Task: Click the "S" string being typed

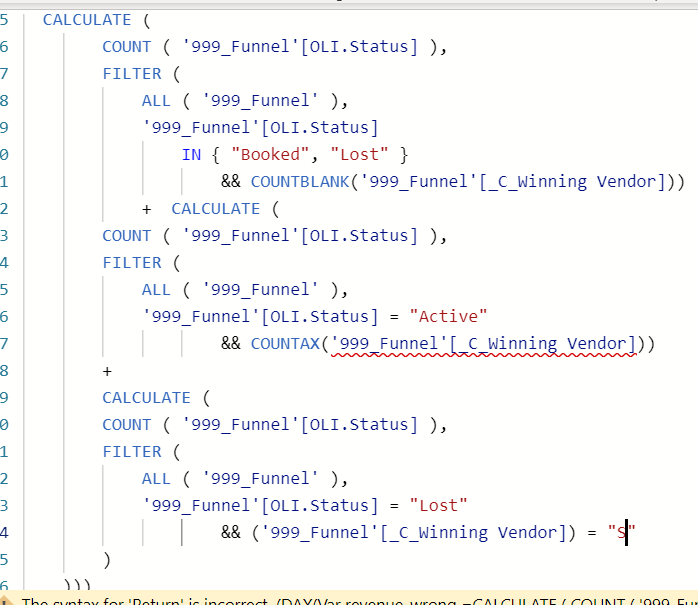Action: 622,532
